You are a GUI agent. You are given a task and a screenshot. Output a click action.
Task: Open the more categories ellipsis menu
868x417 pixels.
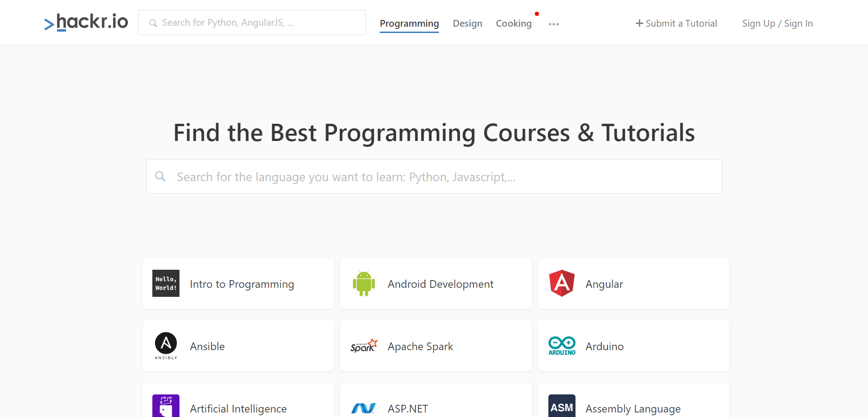click(x=553, y=24)
